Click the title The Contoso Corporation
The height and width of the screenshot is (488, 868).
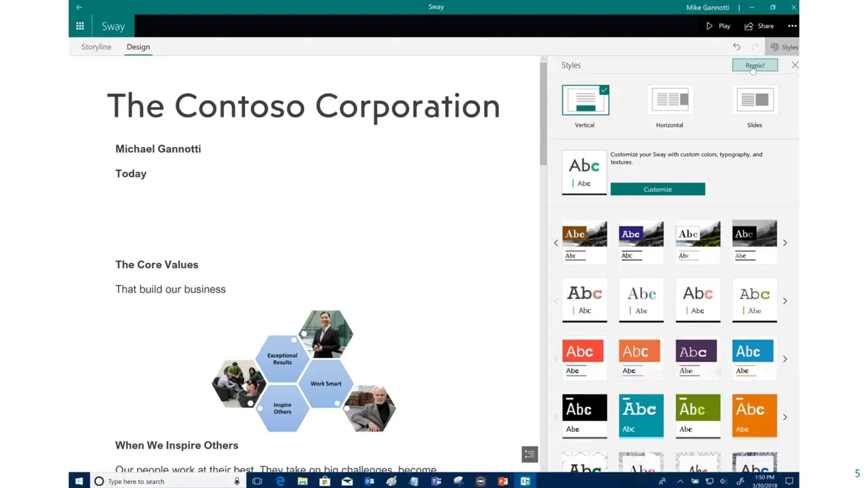303,106
